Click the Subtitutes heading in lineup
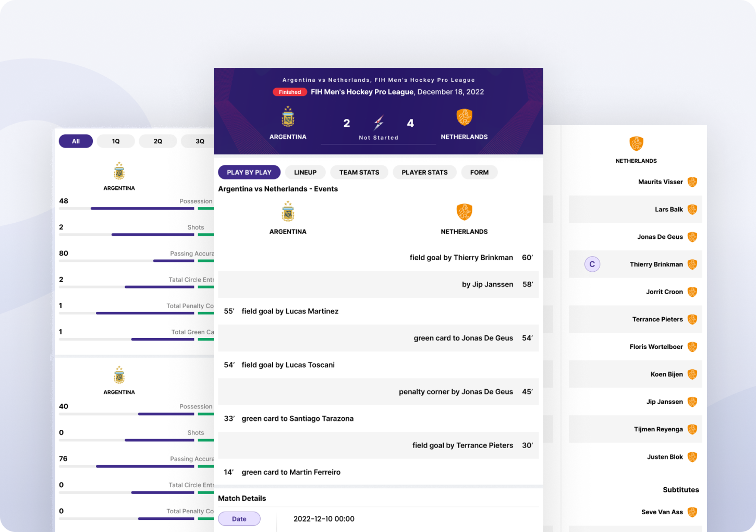The width and height of the screenshot is (756, 532). [681, 490]
